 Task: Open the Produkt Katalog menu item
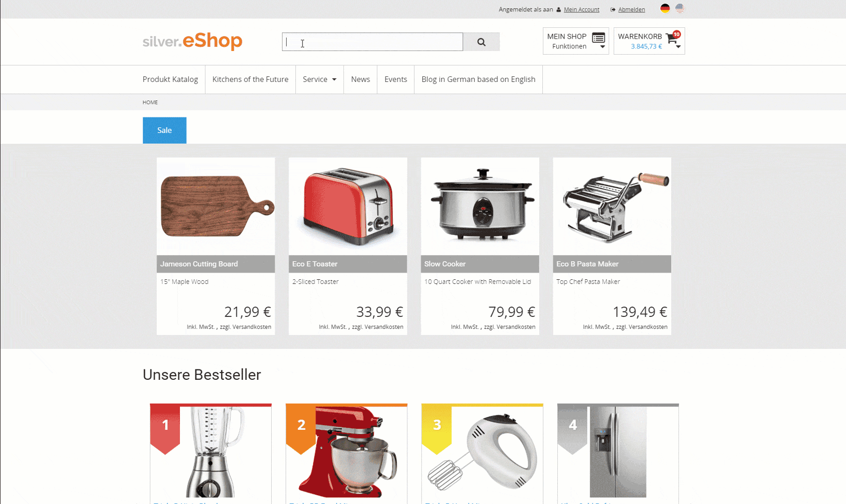point(170,79)
